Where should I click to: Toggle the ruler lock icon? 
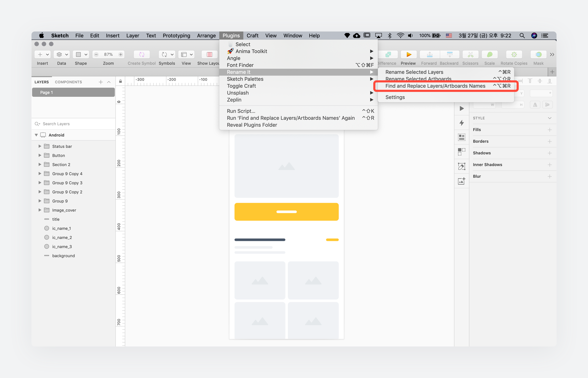[x=120, y=81]
